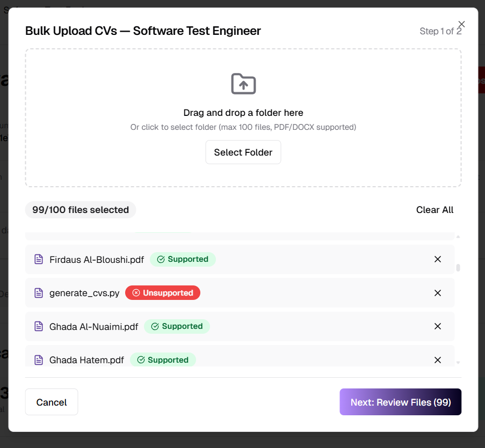Viewport: 485px width, 448px height.
Task: Click file icon for Firdaus Al-Bloushi.pdf
Action: pos(39,260)
